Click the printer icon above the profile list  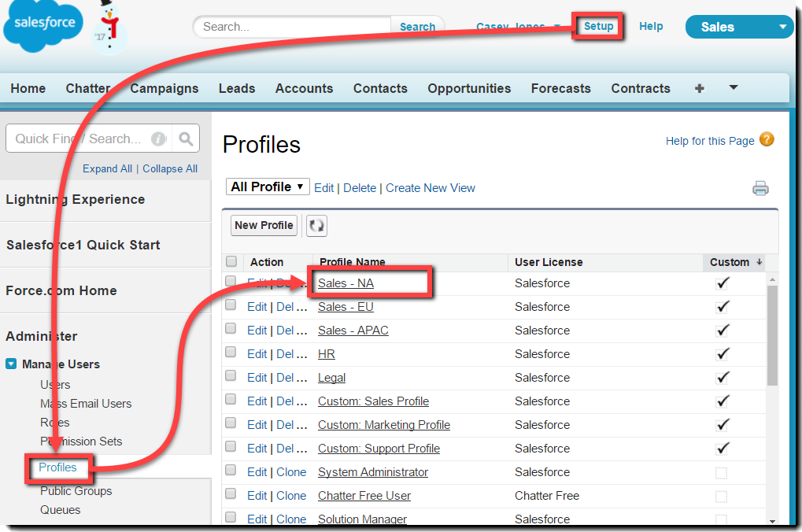(x=759, y=188)
